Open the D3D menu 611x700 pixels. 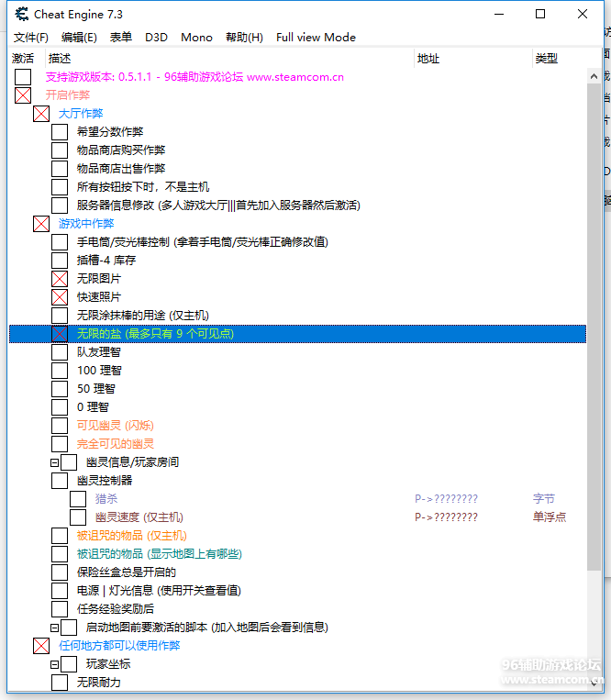156,38
